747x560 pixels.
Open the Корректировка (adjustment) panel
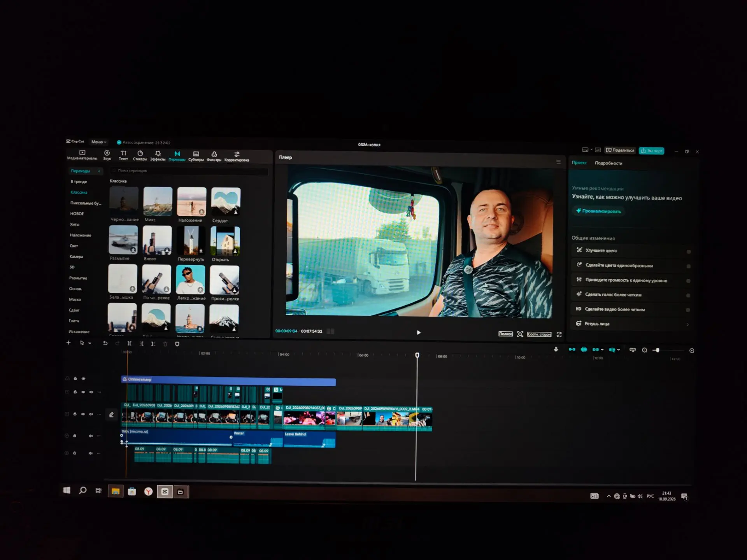pyautogui.click(x=237, y=157)
